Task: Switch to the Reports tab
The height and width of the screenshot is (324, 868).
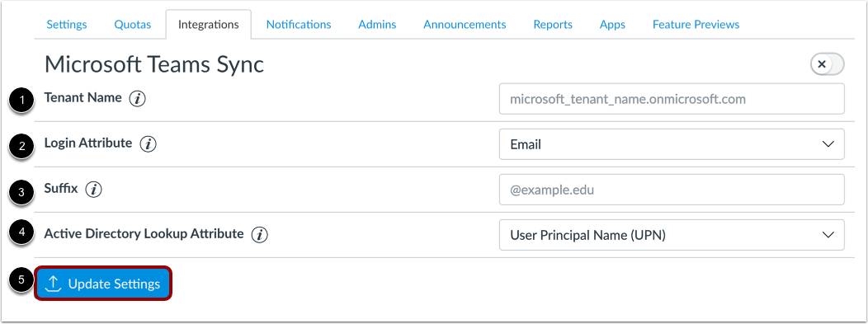Action: click(x=553, y=25)
